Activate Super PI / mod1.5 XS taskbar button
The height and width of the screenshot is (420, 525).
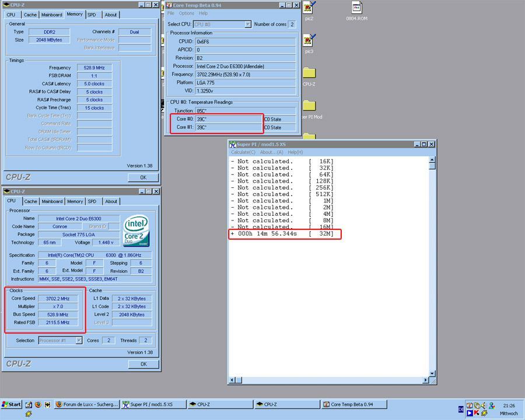coord(153,404)
